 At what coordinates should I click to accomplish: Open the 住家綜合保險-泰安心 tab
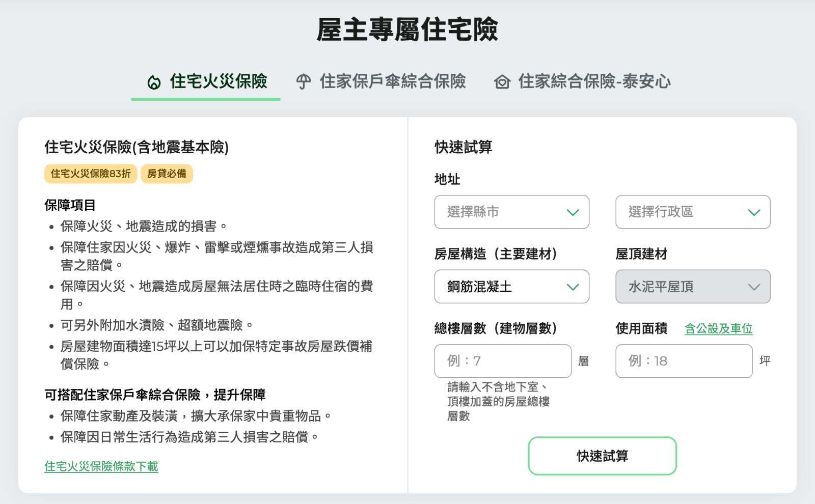(x=594, y=81)
